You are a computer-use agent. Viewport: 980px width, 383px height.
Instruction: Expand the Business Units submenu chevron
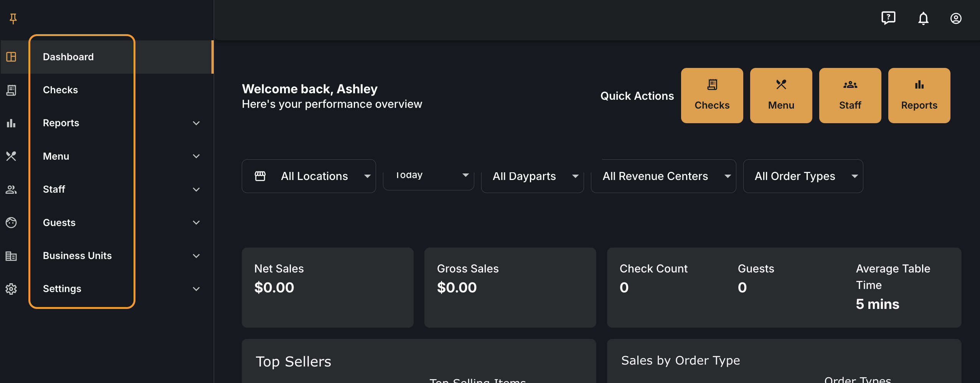coord(196,256)
